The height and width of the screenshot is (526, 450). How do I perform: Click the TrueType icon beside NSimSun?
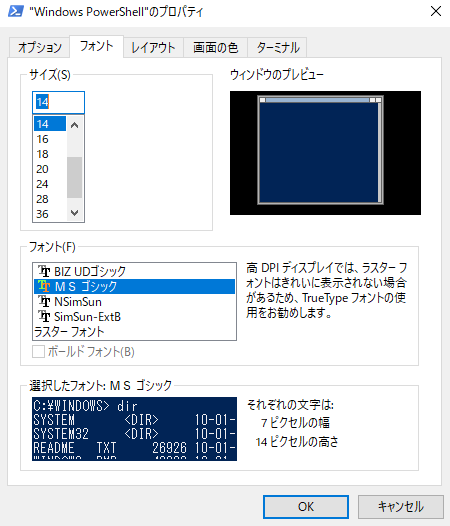[44, 301]
